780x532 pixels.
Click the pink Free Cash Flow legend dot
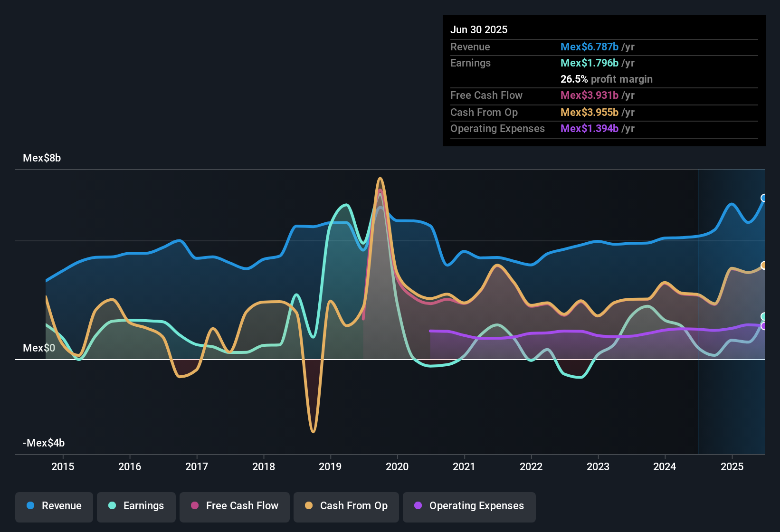pyautogui.click(x=195, y=506)
